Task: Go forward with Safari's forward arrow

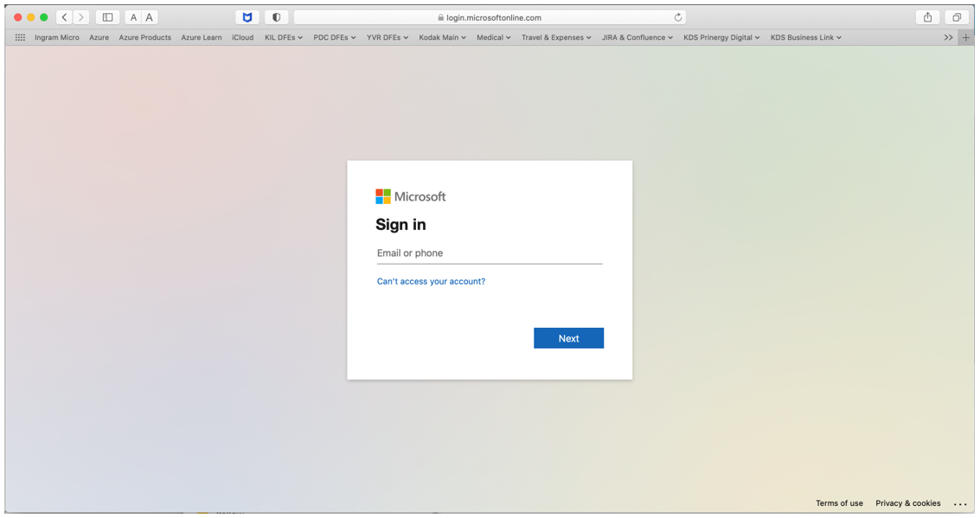Action: (80, 17)
